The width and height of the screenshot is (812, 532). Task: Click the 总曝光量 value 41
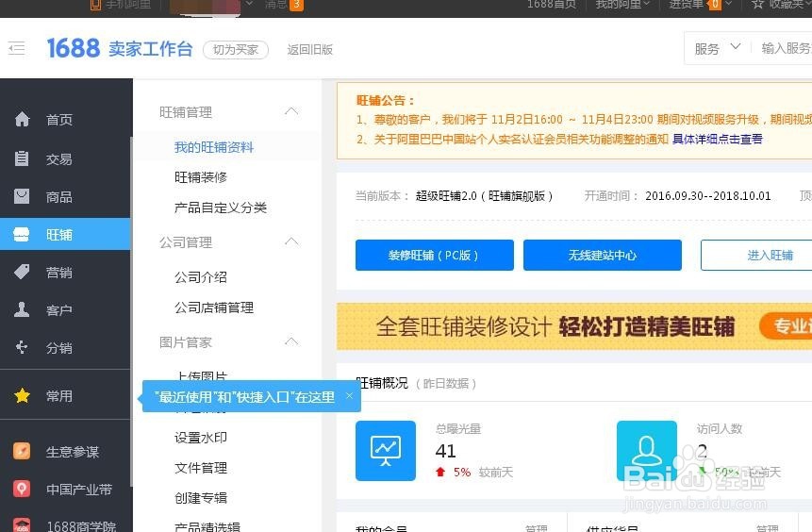(x=445, y=451)
